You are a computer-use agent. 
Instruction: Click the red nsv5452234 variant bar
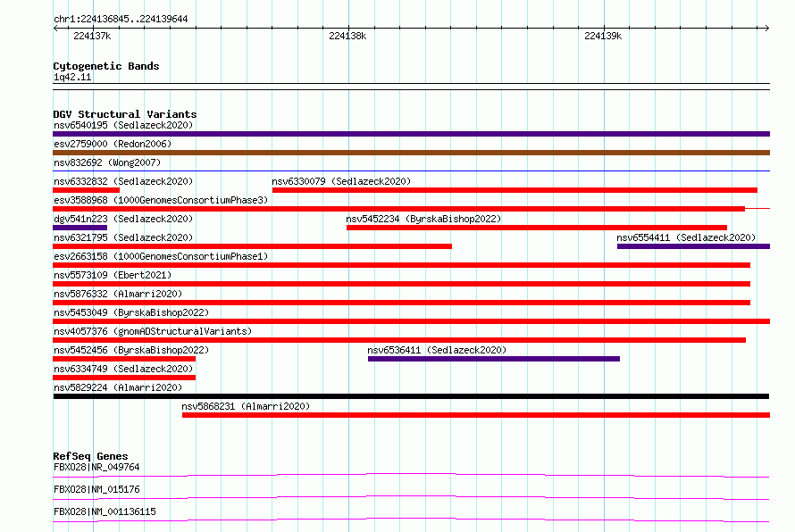(x=537, y=228)
